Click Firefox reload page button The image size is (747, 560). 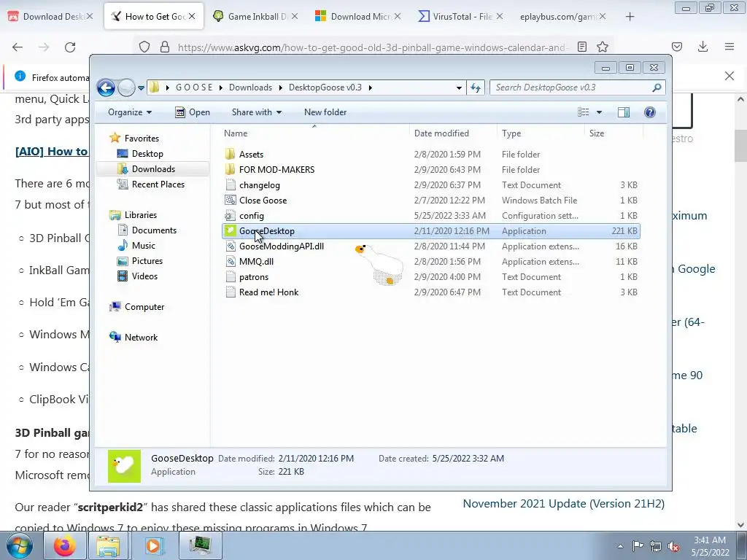tap(70, 47)
